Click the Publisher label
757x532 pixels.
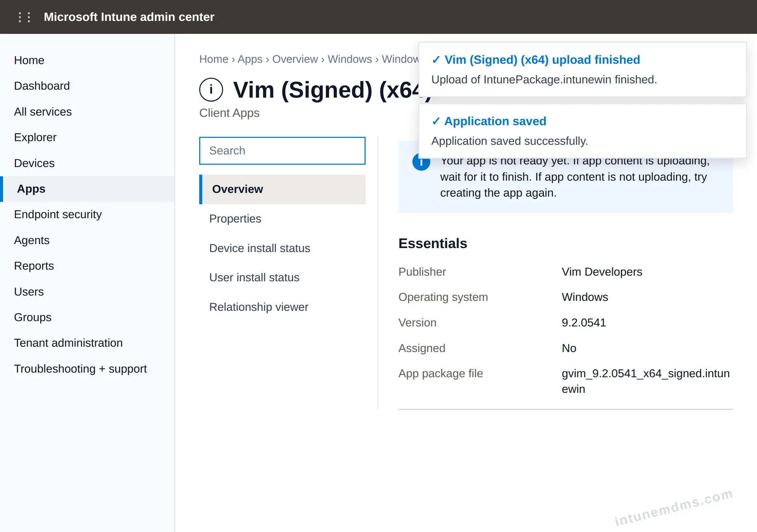click(422, 272)
